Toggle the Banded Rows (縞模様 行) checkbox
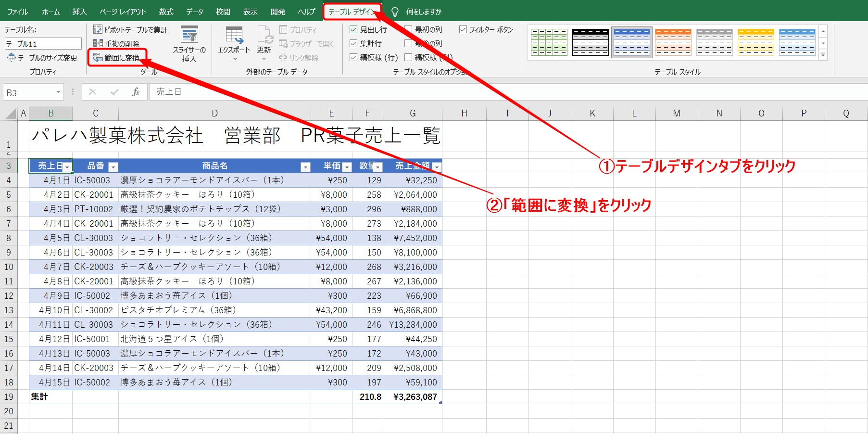 353,58
